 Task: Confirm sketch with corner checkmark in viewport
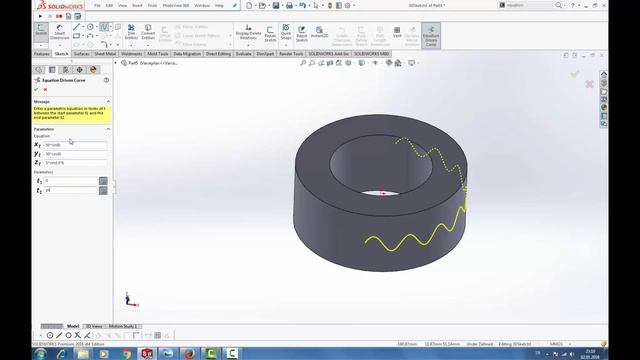[x=575, y=73]
